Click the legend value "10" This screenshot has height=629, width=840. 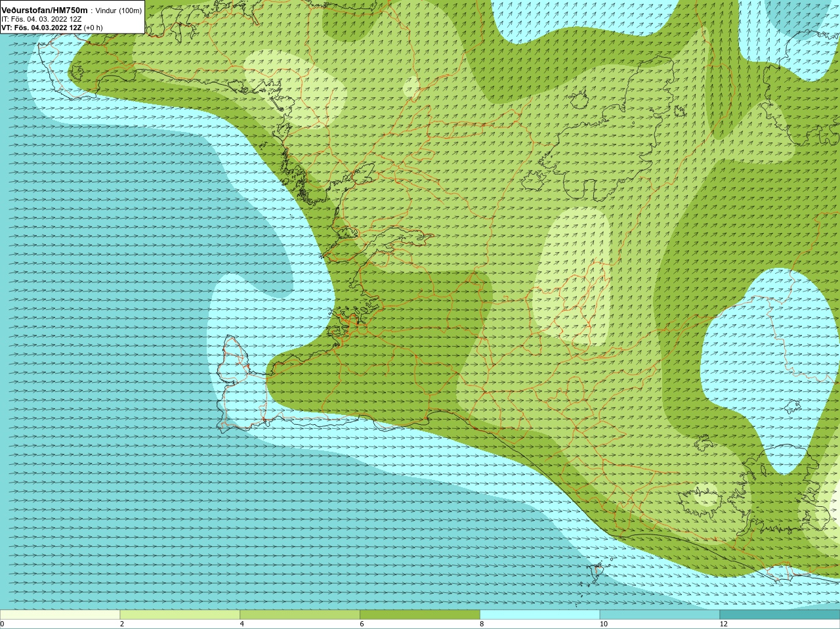pyautogui.click(x=603, y=624)
